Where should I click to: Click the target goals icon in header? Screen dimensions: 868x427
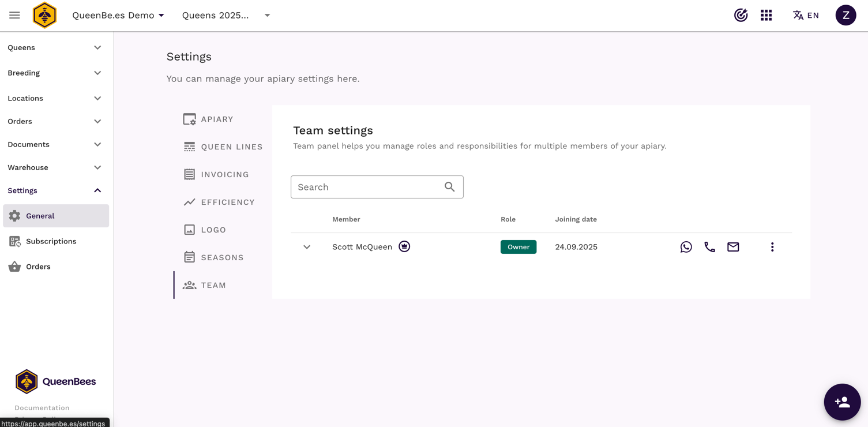[741, 16]
